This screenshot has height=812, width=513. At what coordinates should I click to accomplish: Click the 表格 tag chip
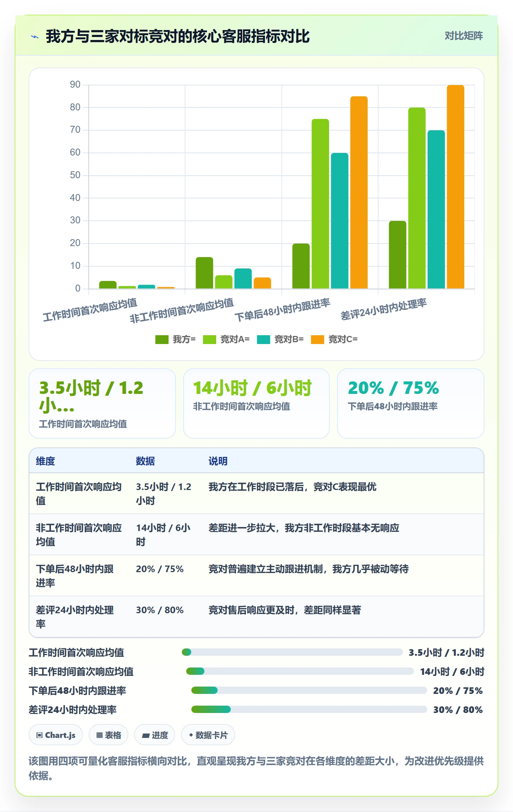click(x=108, y=735)
